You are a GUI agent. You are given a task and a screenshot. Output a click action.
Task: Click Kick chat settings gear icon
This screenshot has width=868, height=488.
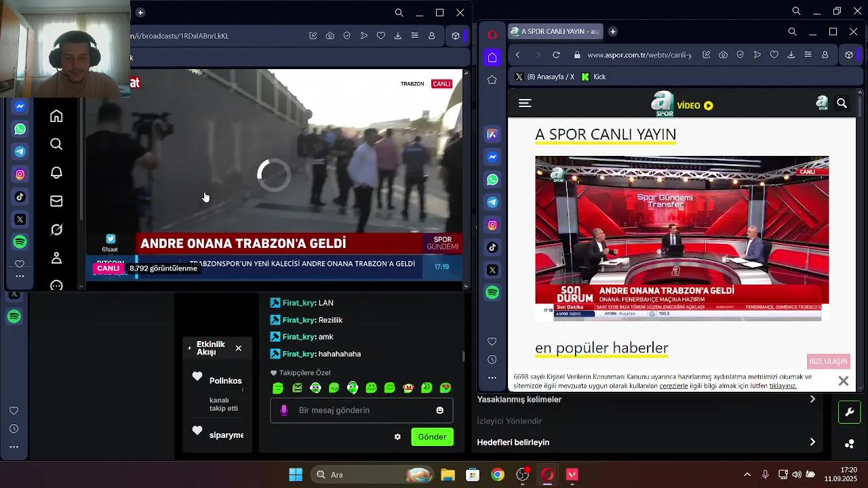pos(397,437)
